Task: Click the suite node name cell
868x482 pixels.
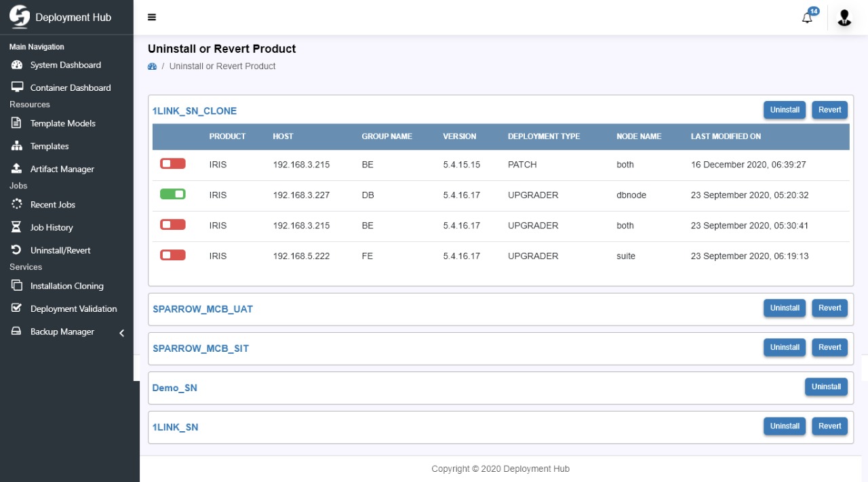Action: [x=626, y=256]
